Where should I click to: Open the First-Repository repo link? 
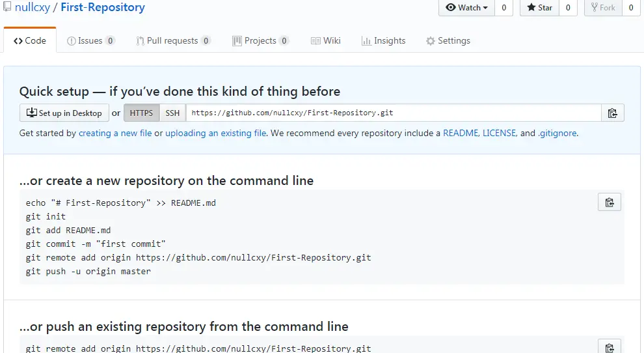coord(103,7)
